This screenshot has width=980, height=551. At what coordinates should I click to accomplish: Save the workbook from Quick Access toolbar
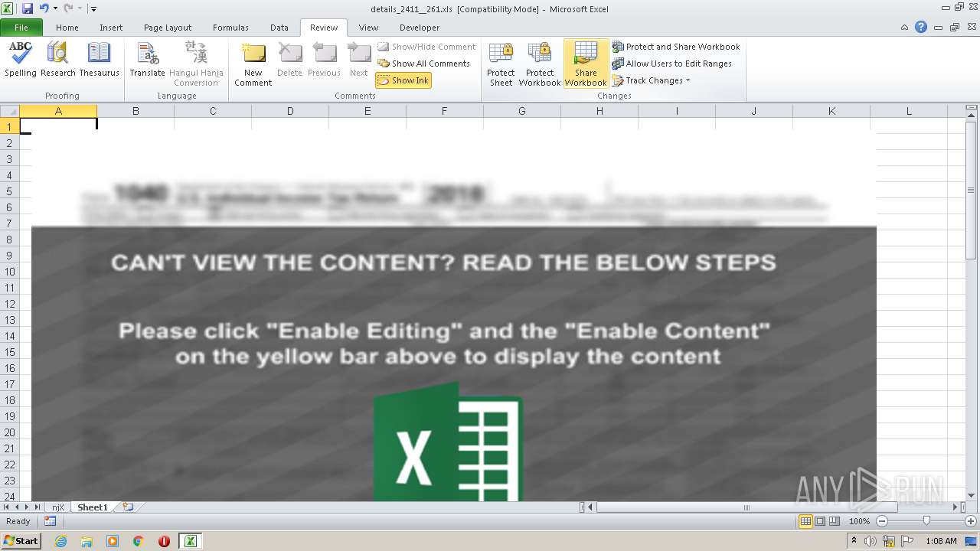tap(28, 8)
